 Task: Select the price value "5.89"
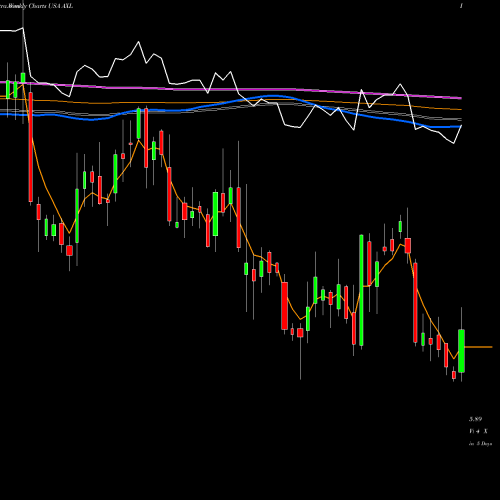point(475,419)
